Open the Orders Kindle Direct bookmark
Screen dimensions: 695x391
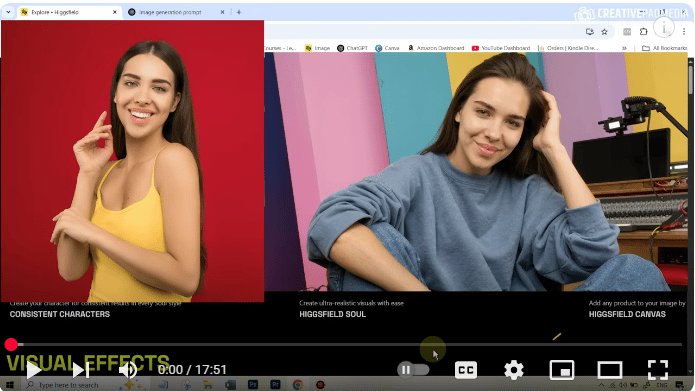tap(568, 48)
